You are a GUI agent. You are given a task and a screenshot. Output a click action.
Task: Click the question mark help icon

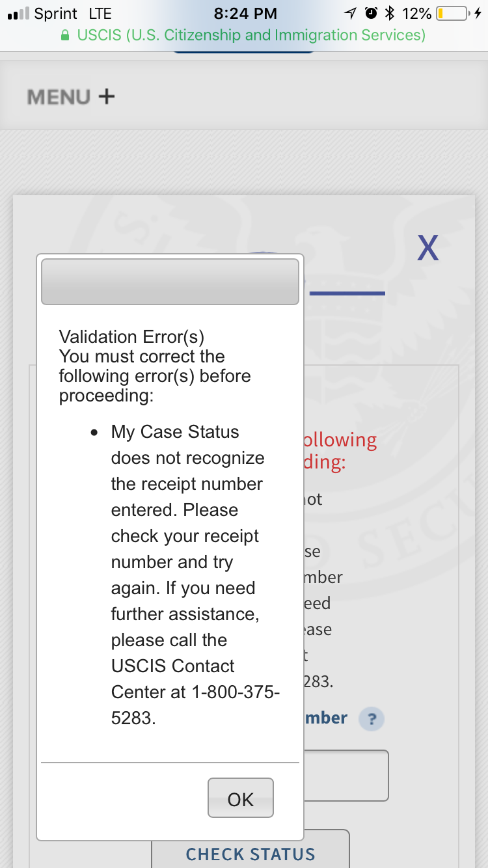click(372, 719)
